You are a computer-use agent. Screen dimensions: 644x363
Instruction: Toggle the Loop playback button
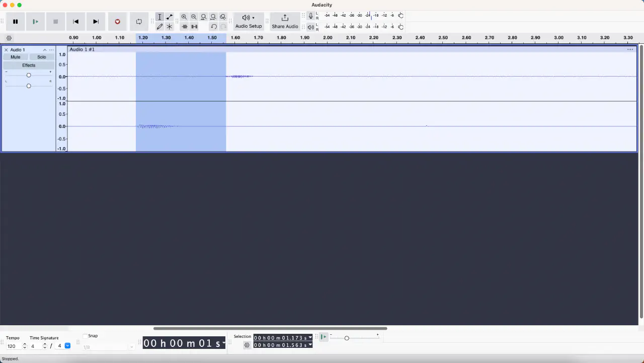[139, 22]
